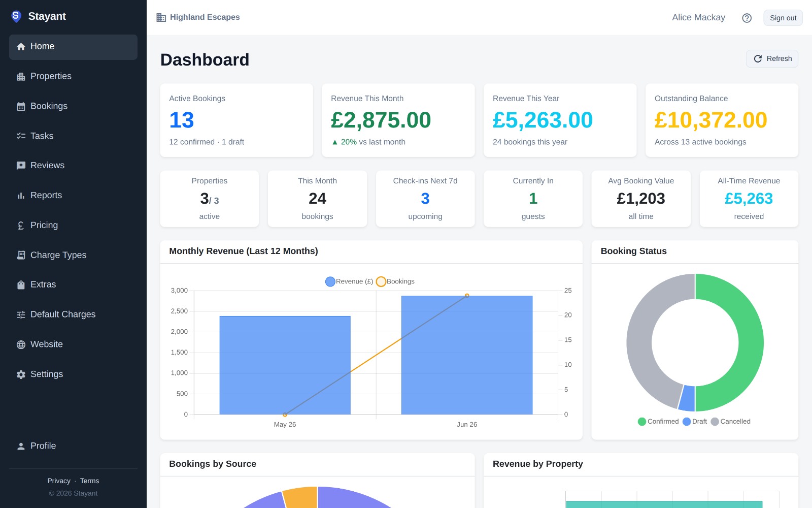The width and height of the screenshot is (812, 508).
Task: Open help via question mark icon
Action: (747, 18)
